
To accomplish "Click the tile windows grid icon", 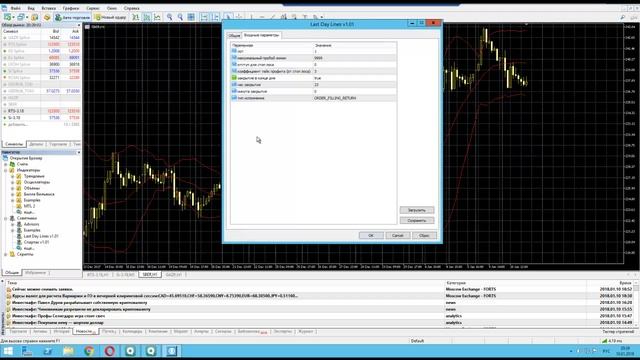I will pos(191,17).
